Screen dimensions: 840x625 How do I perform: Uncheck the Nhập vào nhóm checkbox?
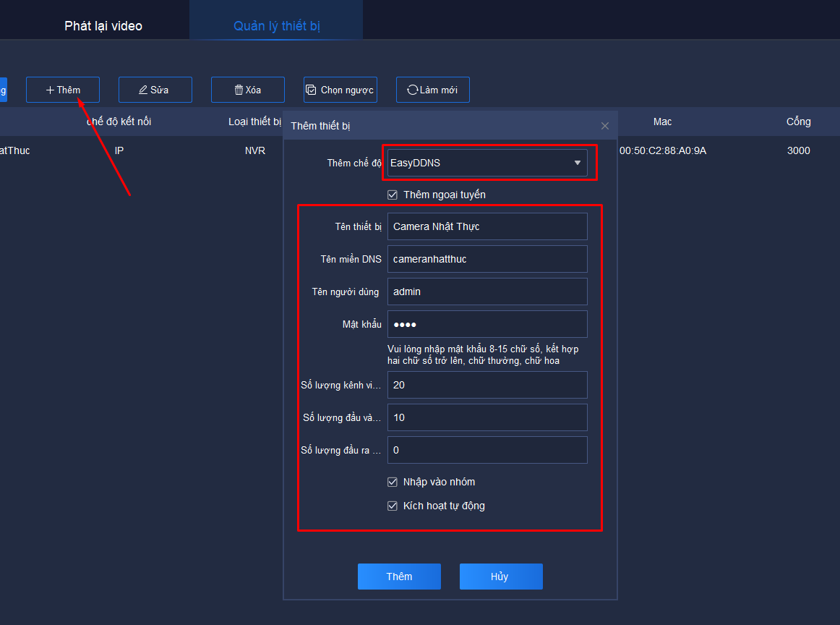(393, 482)
